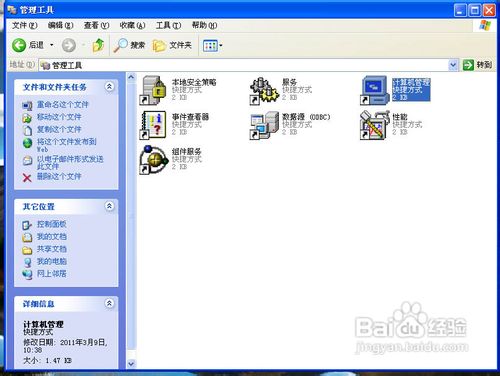This screenshot has height=376, width=500.
Task: Open the 搜索 magnifier tool
Action: [x=129, y=45]
